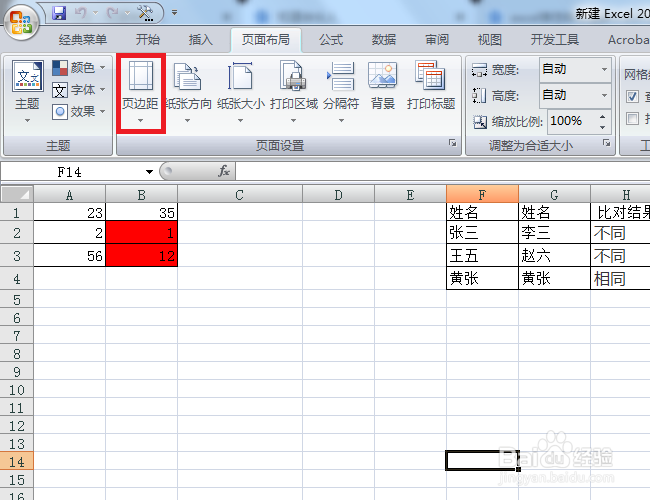Open the 字体 theme fonts menu
This screenshot has width=650, height=500.
[79, 90]
